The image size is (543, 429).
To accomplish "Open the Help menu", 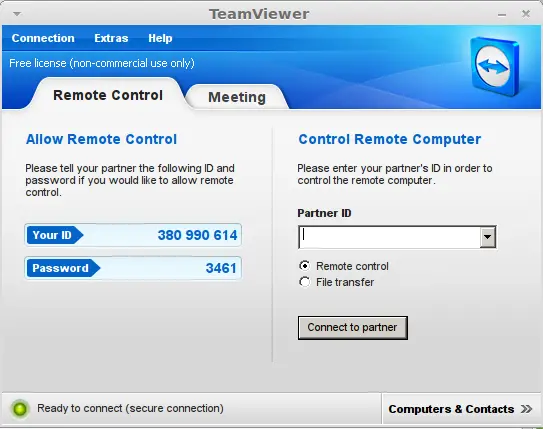I will 160,38.
